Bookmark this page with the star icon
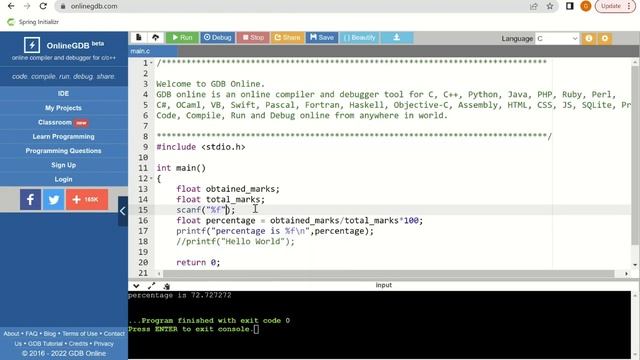Viewport: 640px width, 360px height. (x=550, y=6)
